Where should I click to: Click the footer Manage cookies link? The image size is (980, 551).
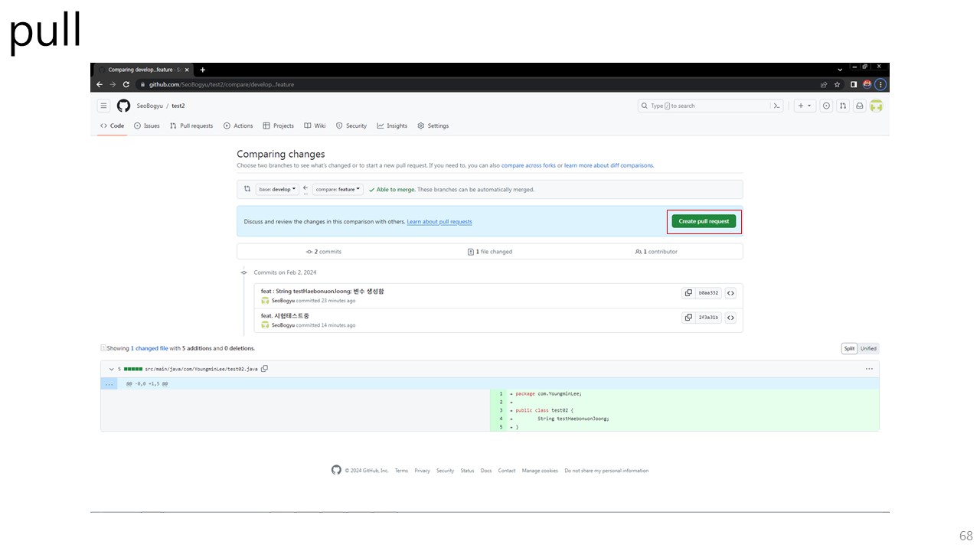coord(540,471)
